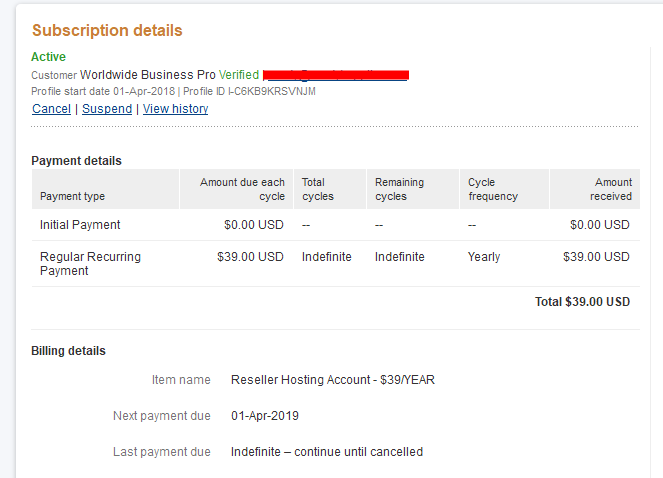This screenshot has height=478, width=663.
Task: Open the View history link
Action: tap(175, 108)
